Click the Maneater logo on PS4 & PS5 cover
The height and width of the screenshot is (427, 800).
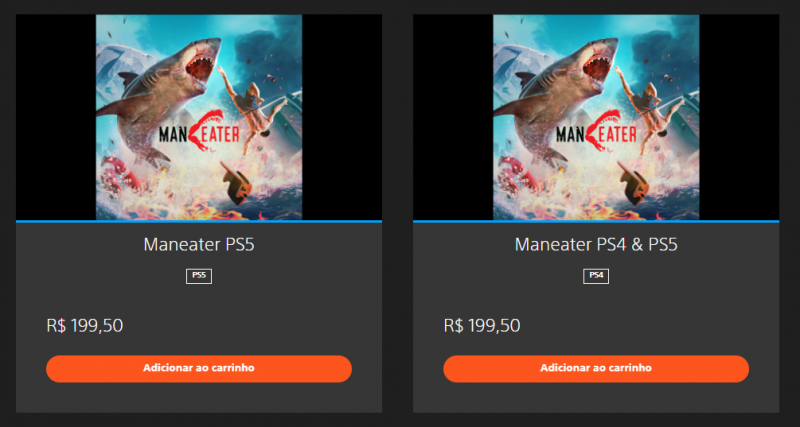[596, 132]
